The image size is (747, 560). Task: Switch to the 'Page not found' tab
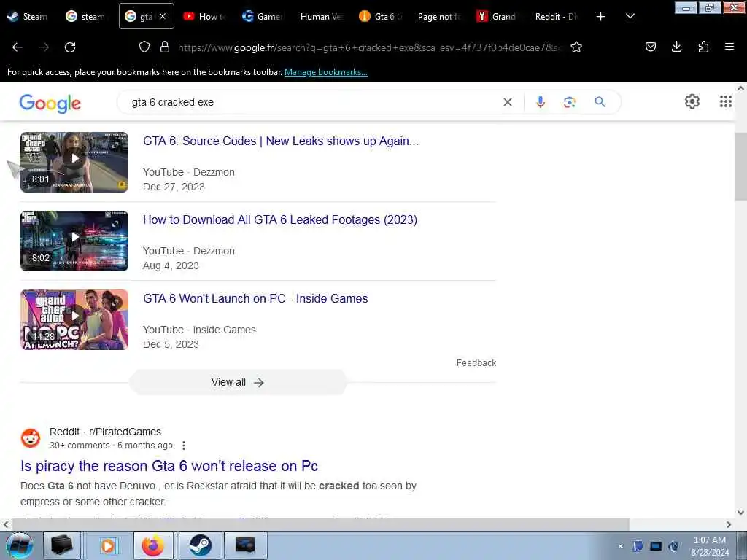click(x=438, y=17)
